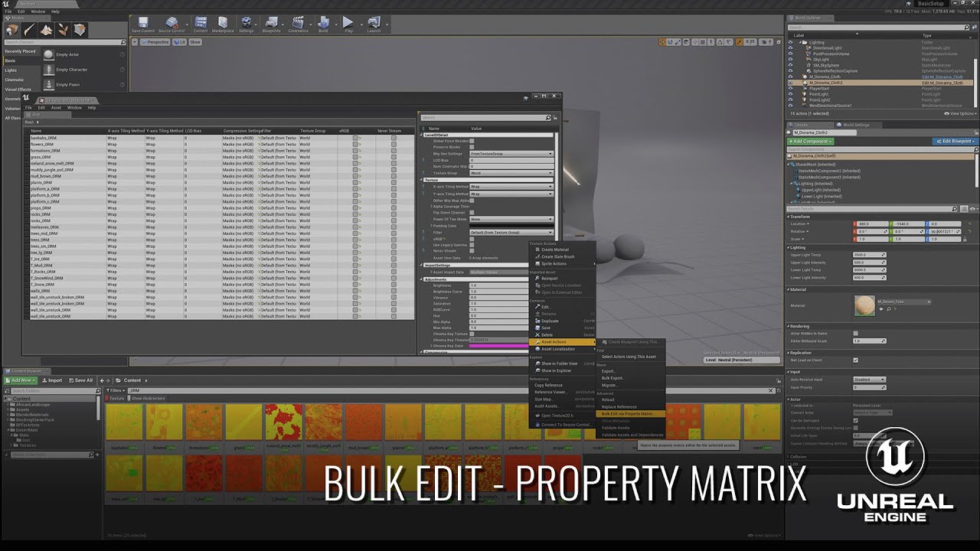The height and width of the screenshot is (551, 980).
Task: Toggle visibility eye for WindDirectionalSource1
Action: point(791,106)
